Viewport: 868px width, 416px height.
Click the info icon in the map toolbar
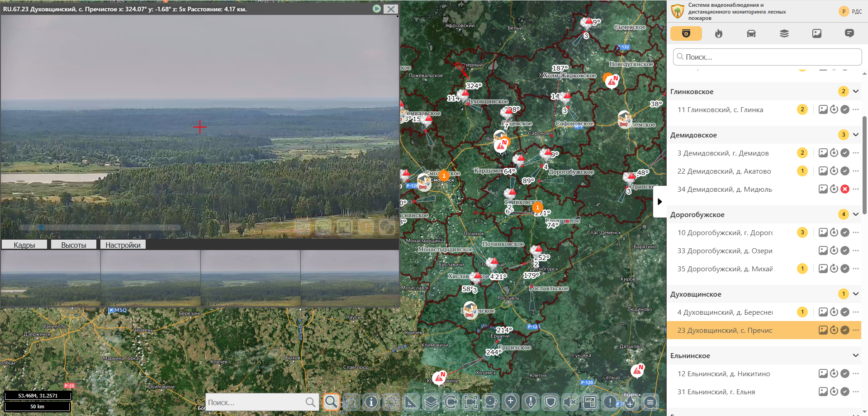[371, 402]
